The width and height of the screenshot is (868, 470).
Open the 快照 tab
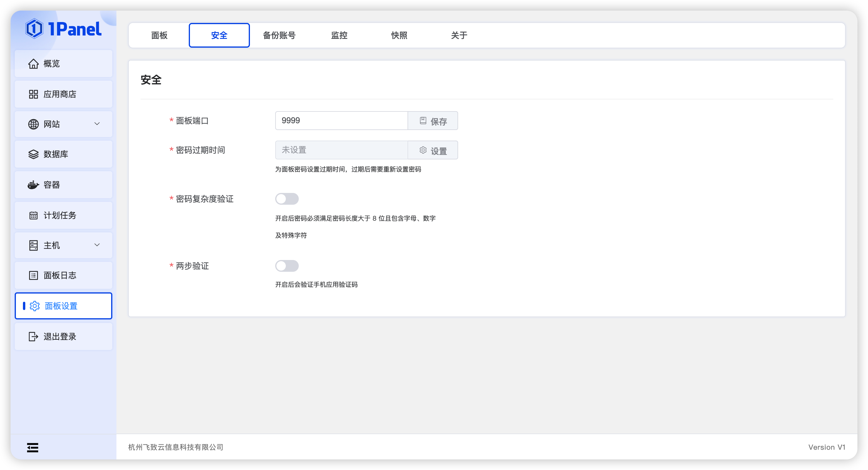[399, 35]
